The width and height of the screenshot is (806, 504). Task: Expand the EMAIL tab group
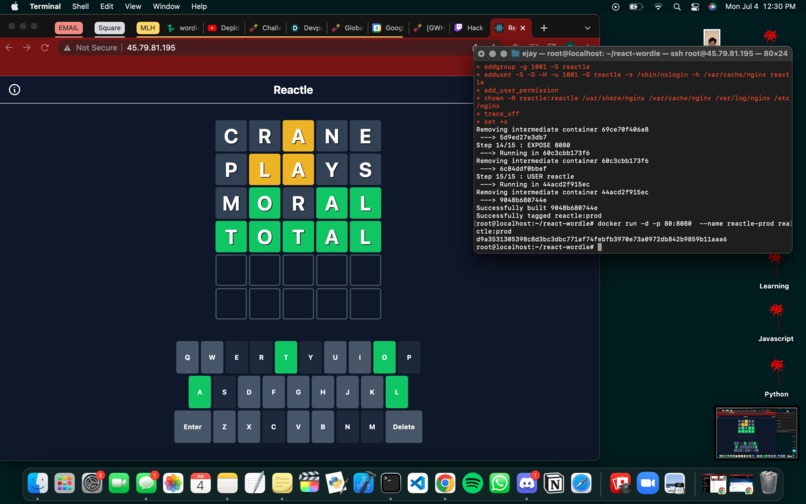click(x=68, y=28)
